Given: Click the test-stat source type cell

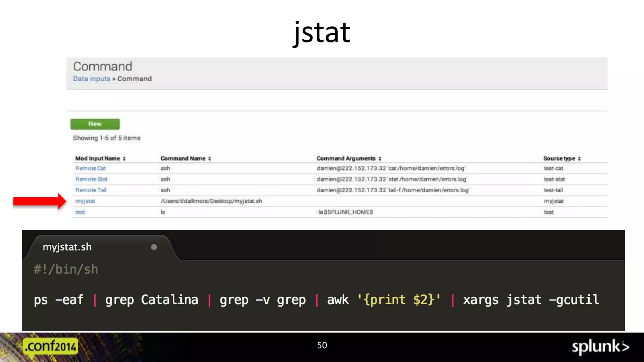Looking at the screenshot, I should 554,179.
